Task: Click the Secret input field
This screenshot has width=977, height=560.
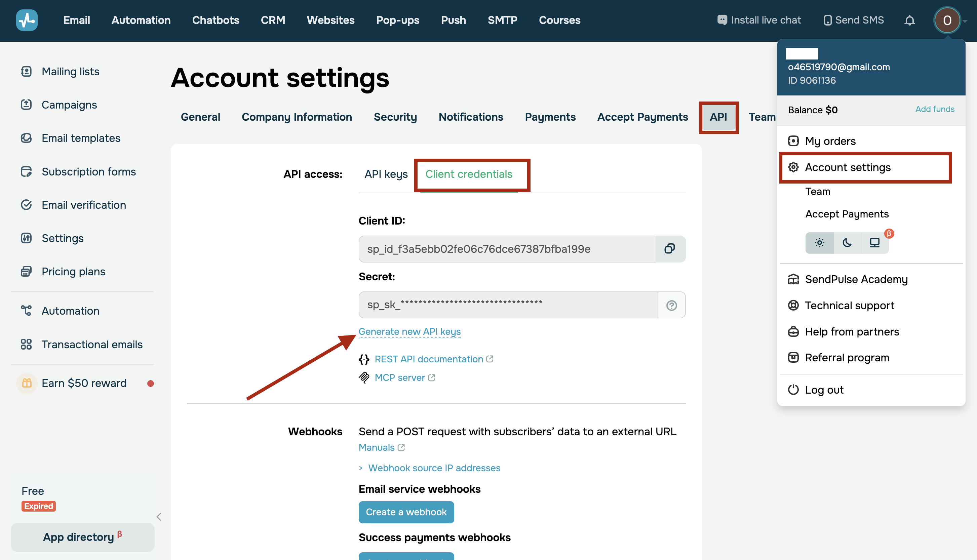Action: [x=508, y=305]
